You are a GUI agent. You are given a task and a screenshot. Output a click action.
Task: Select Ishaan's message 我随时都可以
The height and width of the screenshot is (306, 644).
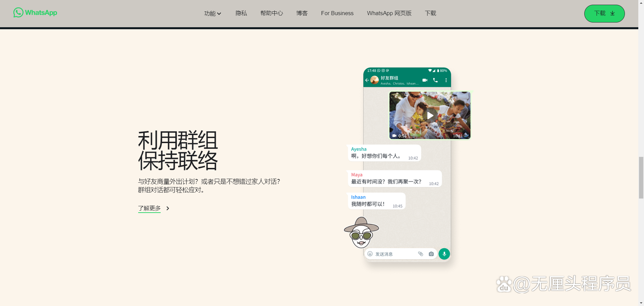pyautogui.click(x=376, y=201)
